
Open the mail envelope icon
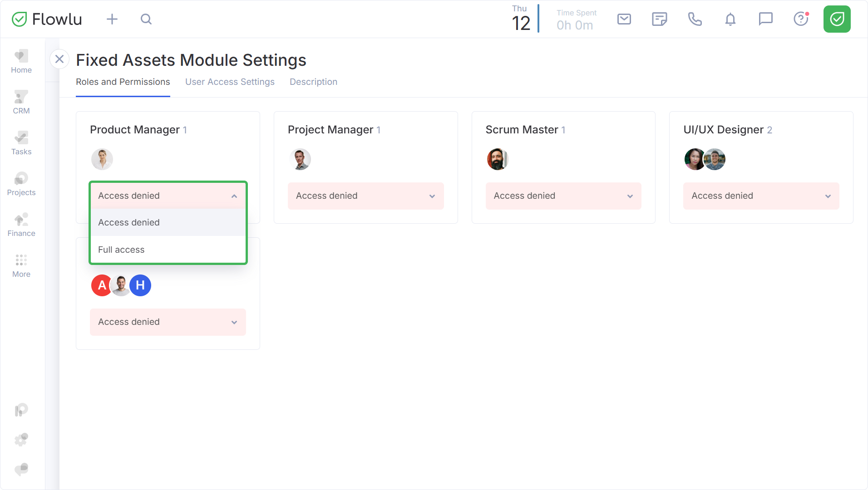click(x=624, y=19)
